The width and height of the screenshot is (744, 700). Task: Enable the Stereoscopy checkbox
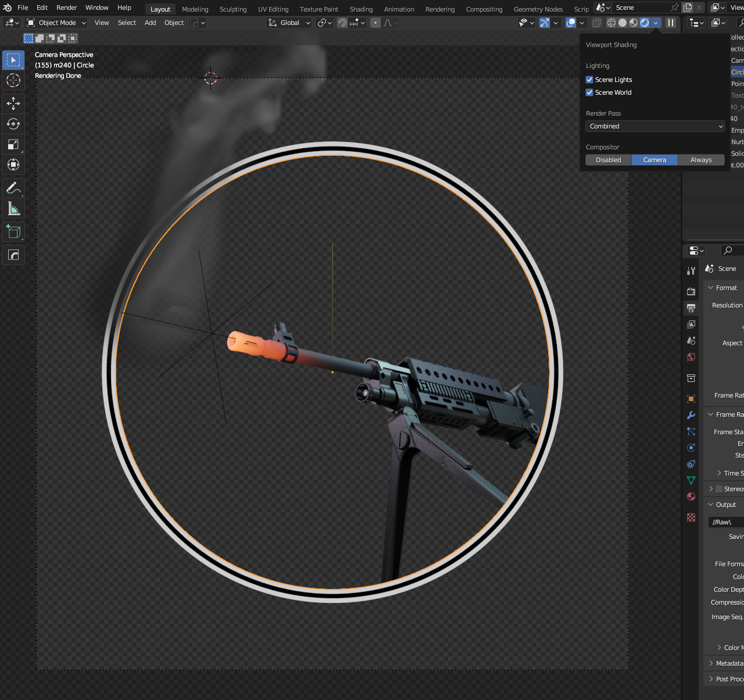[719, 489]
